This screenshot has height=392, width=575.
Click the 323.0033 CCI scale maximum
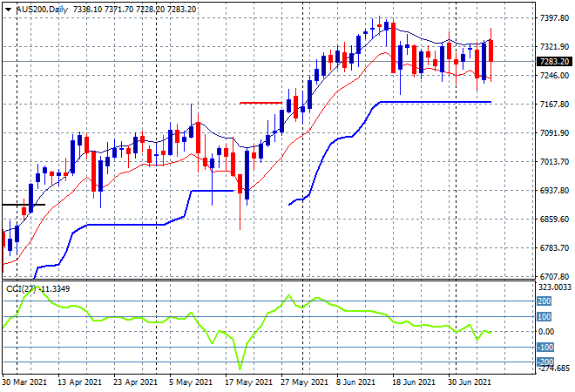click(x=554, y=287)
